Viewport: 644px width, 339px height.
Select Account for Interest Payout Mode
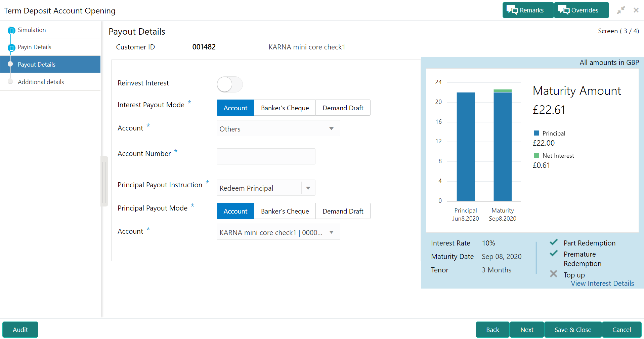click(235, 108)
